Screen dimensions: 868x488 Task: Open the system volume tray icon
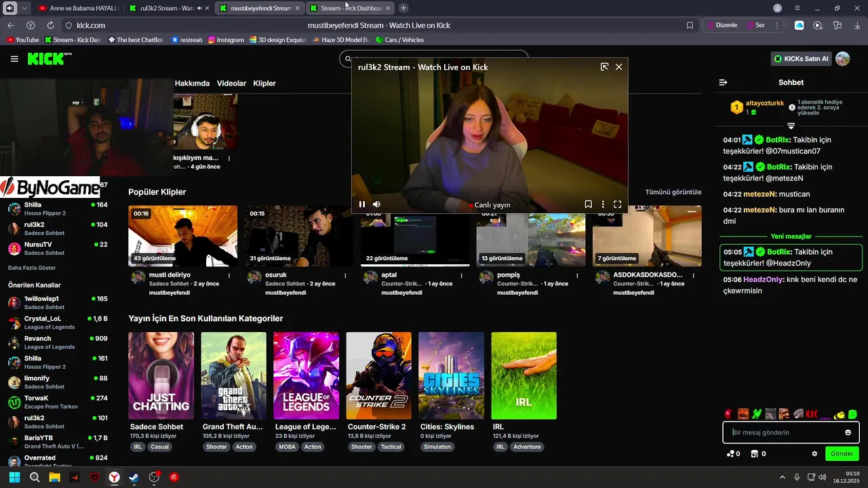click(x=823, y=477)
